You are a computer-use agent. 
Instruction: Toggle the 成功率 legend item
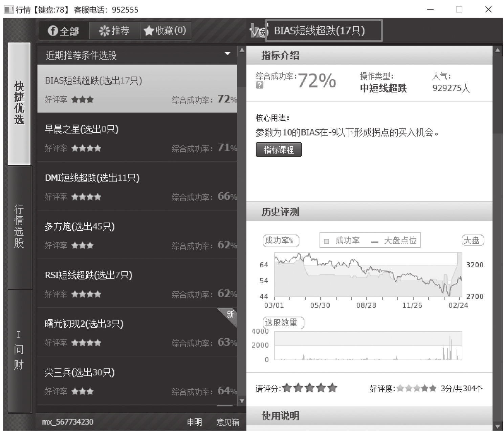342,241
